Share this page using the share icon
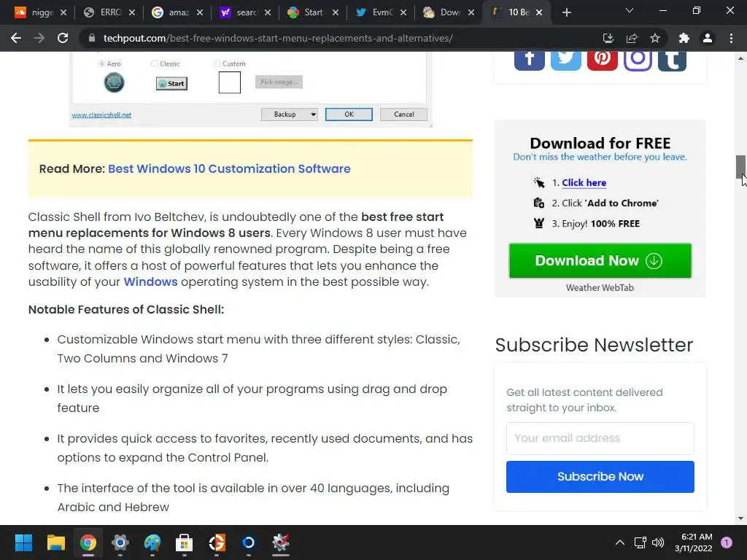The width and height of the screenshot is (747, 560). (x=632, y=38)
